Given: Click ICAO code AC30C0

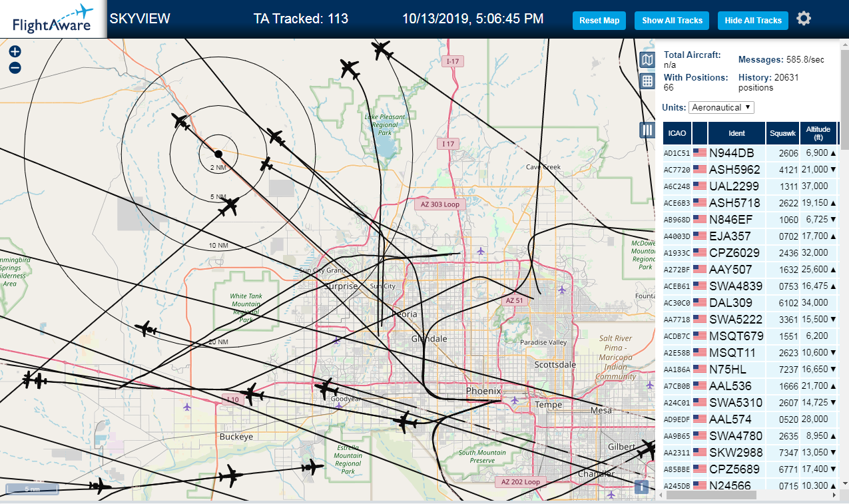Looking at the screenshot, I should pos(677,303).
